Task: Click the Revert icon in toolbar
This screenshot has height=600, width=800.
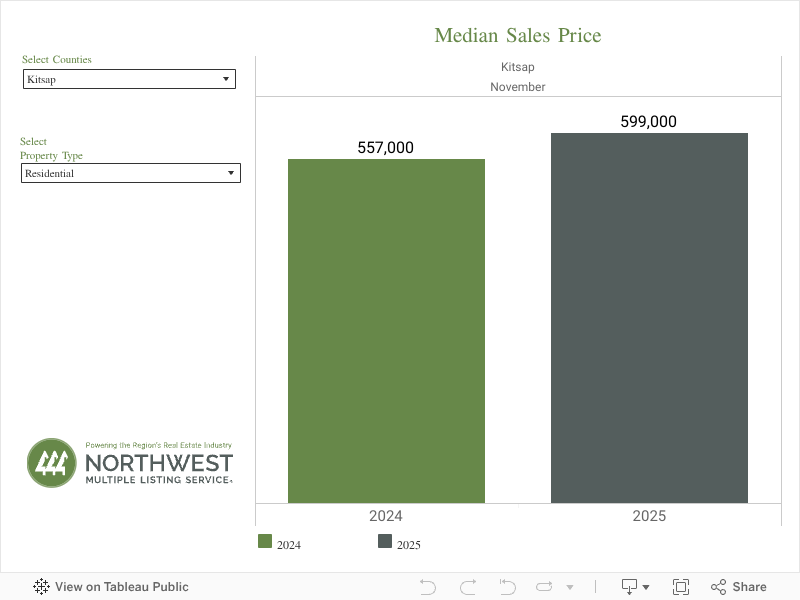Action: (507, 587)
